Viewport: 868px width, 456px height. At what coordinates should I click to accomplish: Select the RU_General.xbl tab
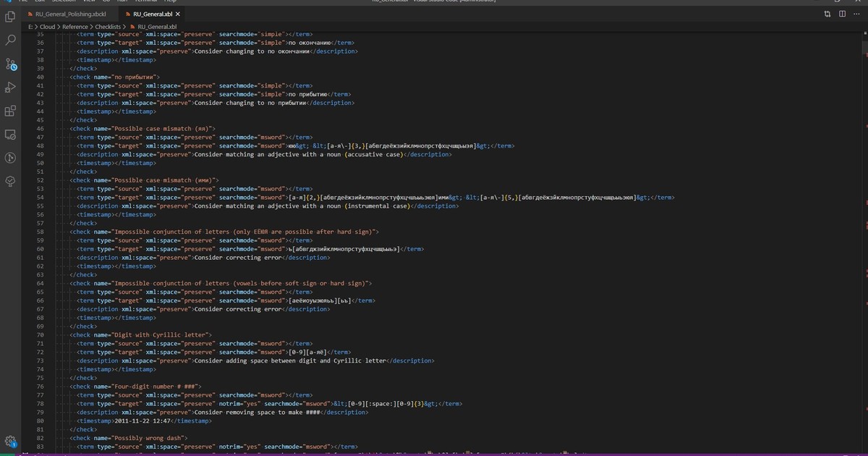tap(150, 14)
